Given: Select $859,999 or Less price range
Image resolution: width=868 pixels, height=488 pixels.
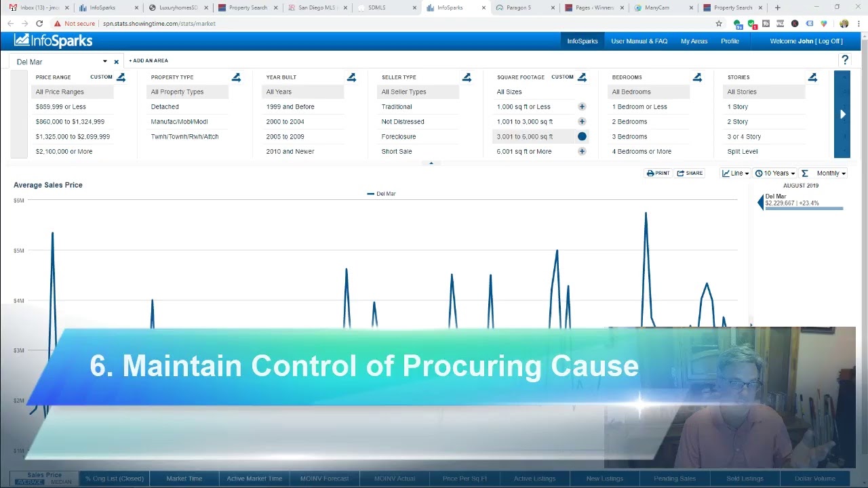Looking at the screenshot, I should tap(61, 106).
